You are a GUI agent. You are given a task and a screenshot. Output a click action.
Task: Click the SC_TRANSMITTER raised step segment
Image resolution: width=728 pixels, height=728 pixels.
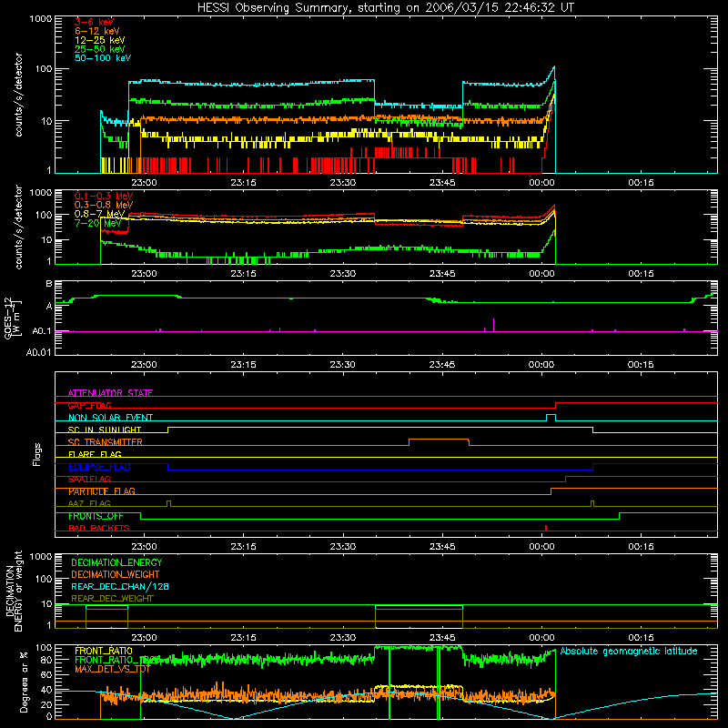coord(439,440)
